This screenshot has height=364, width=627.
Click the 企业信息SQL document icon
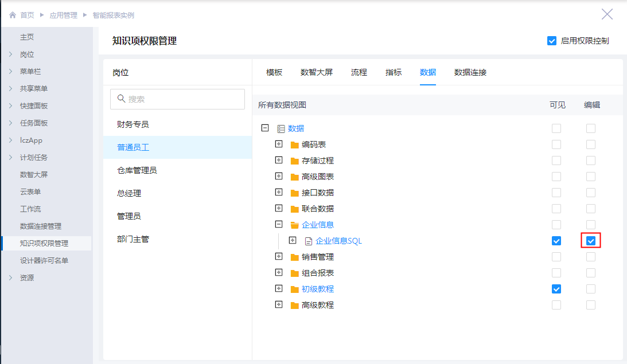tap(309, 241)
